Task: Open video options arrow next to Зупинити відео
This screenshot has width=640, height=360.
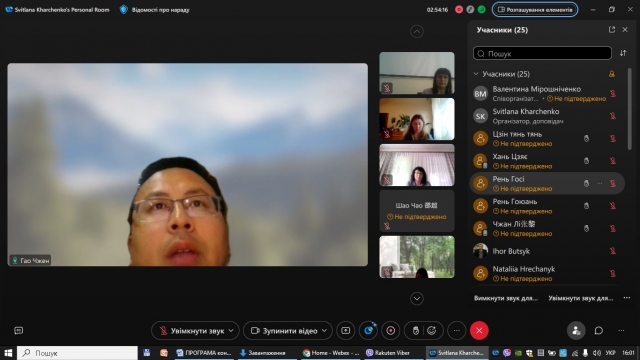Action: (324, 331)
